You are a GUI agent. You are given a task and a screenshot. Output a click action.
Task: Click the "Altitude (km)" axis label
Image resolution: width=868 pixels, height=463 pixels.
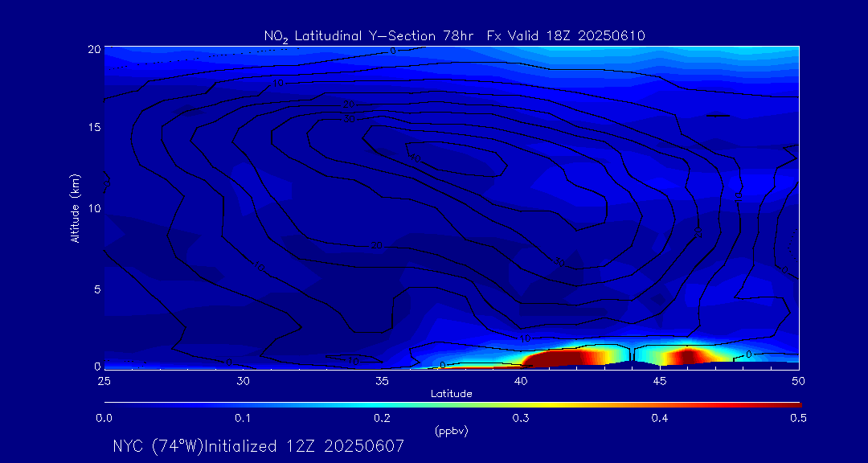(x=76, y=207)
